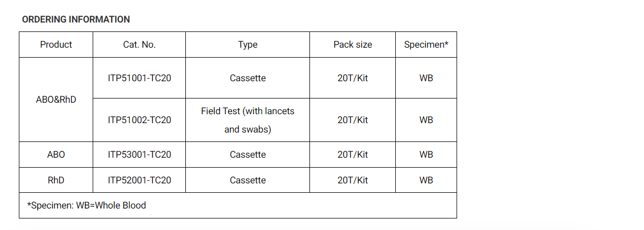This screenshot has height=230, width=644.
Task: Click 20T/Kit in the ITP53001-TC20 row
Action: pyautogui.click(x=353, y=155)
